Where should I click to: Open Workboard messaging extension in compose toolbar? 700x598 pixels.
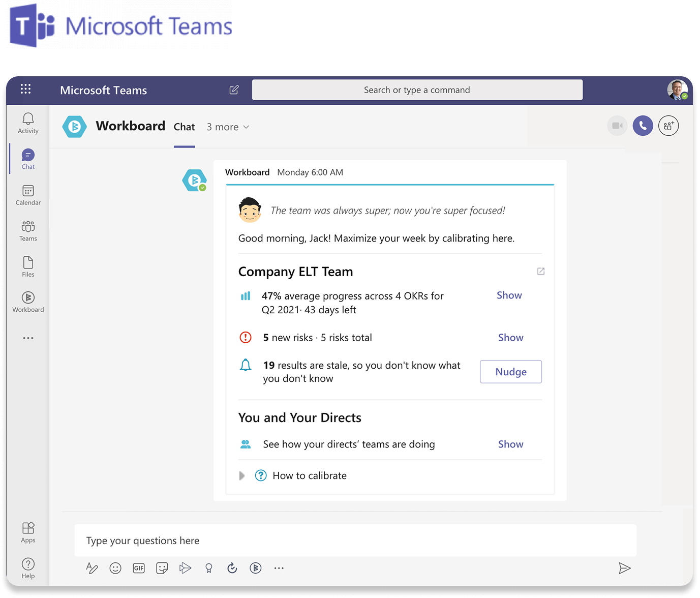point(256,568)
